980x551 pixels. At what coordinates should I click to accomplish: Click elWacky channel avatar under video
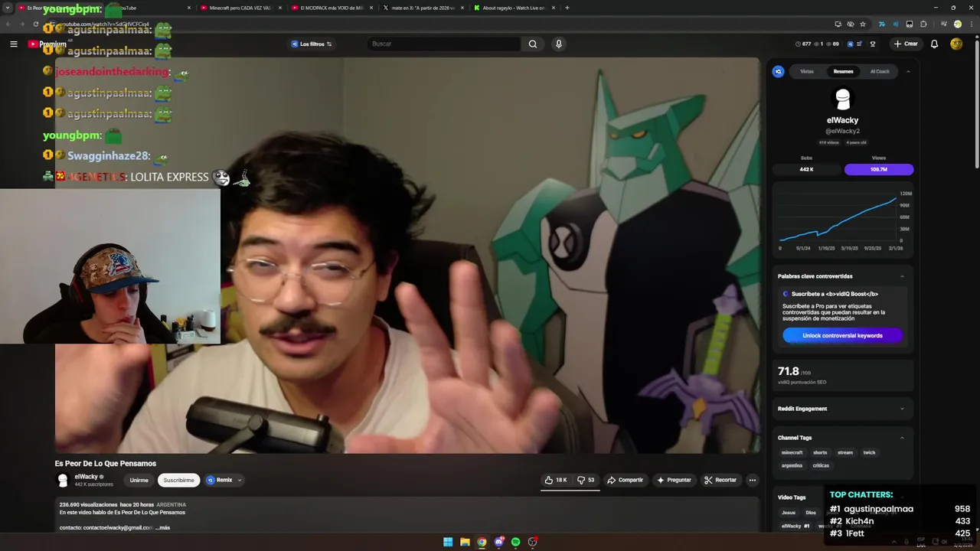[x=63, y=480]
